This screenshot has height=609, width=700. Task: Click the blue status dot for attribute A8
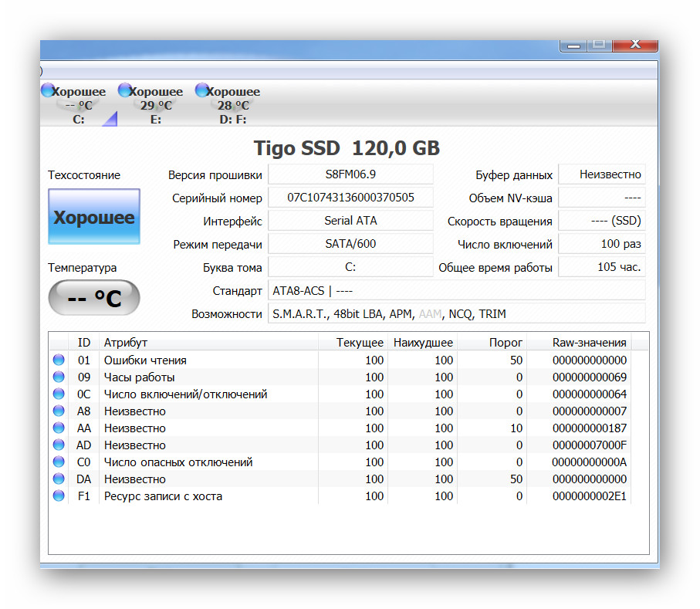pyautogui.click(x=59, y=411)
